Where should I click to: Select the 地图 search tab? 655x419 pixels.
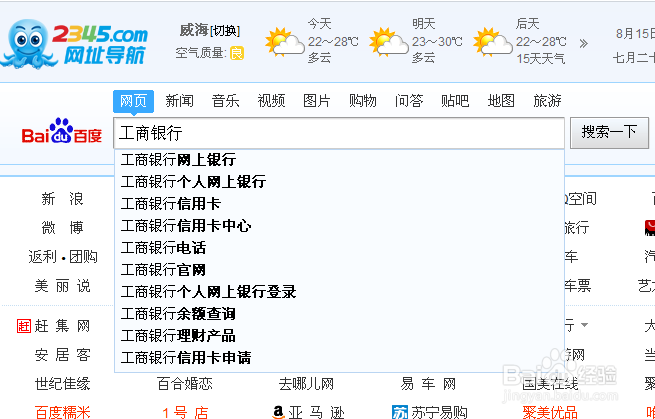[501, 101]
